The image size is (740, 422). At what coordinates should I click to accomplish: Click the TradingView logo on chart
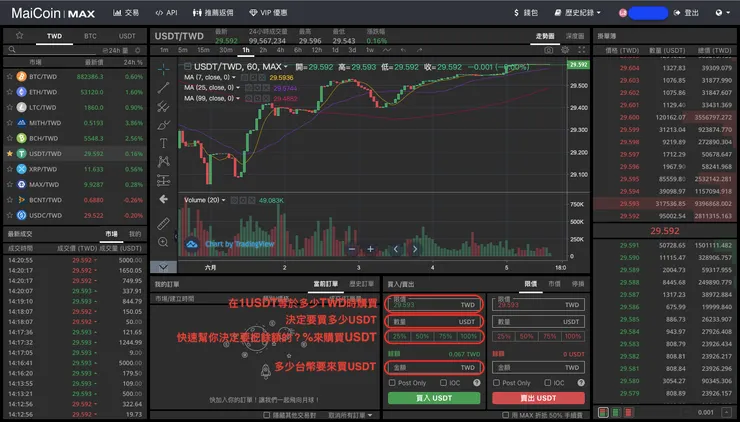(192, 244)
